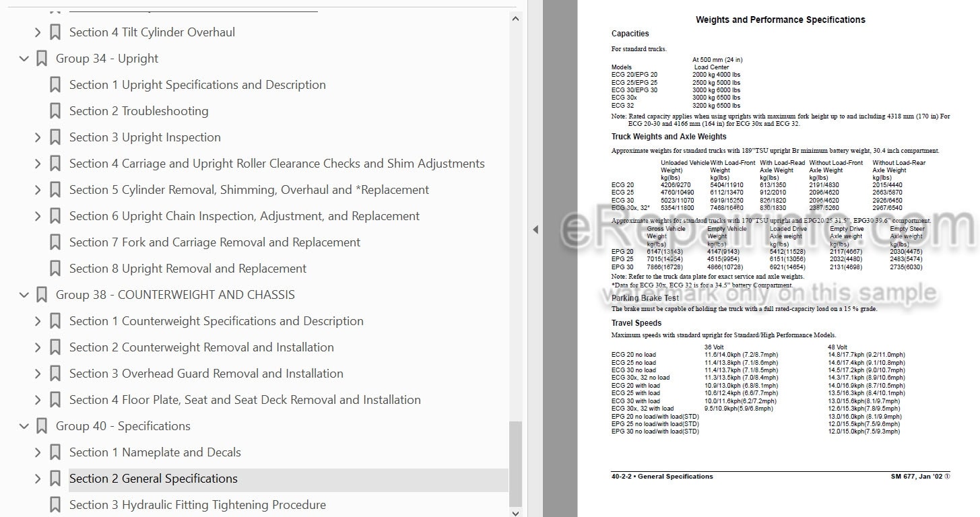This screenshot has height=517, width=980.
Task: Open Section 3 Upright Inspection
Action: tap(145, 137)
